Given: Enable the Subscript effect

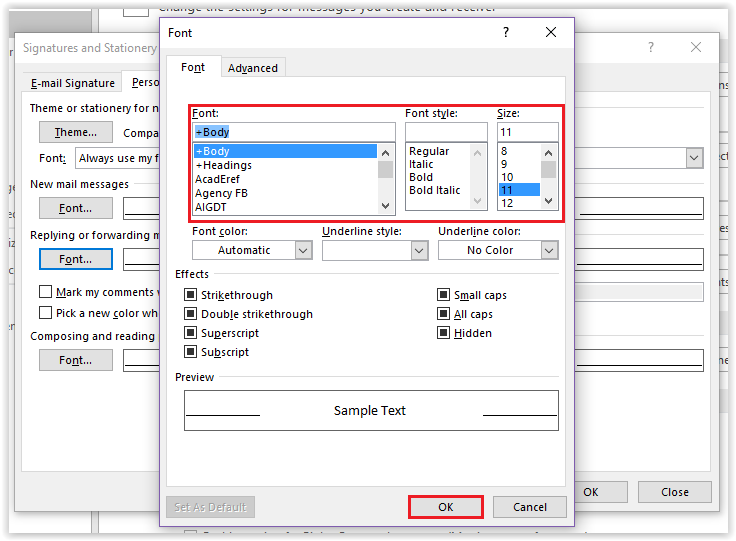Looking at the screenshot, I should pos(190,351).
